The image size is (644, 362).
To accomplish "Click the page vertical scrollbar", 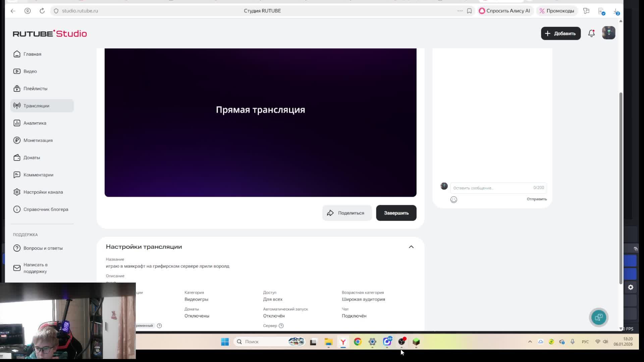I will (x=621, y=188).
